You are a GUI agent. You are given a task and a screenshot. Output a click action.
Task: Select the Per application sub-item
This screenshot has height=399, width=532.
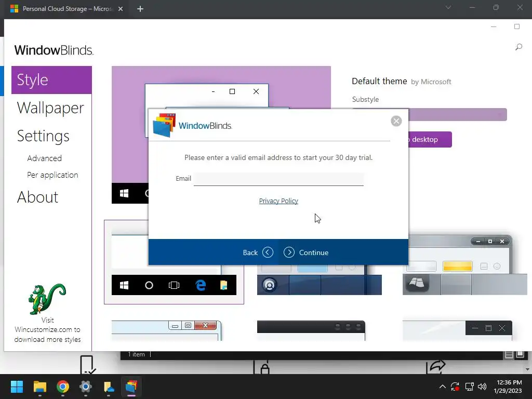[x=52, y=175]
